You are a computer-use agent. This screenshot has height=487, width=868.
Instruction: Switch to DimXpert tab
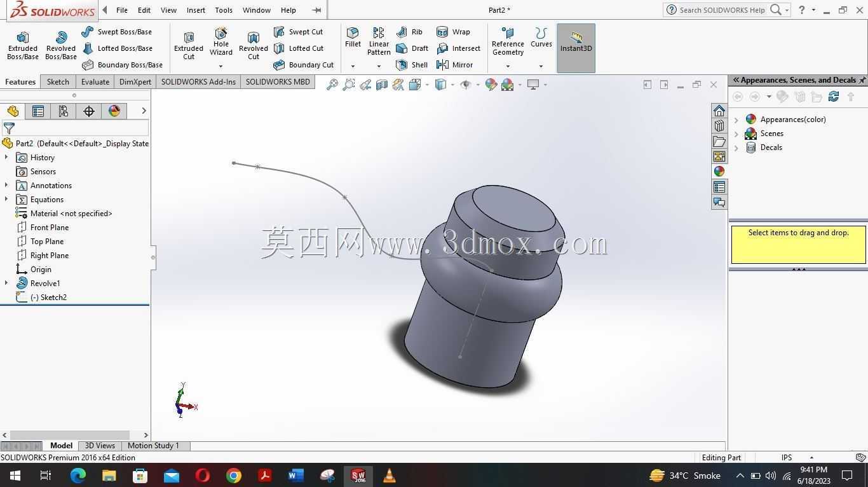pyautogui.click(x=135, y=82)
